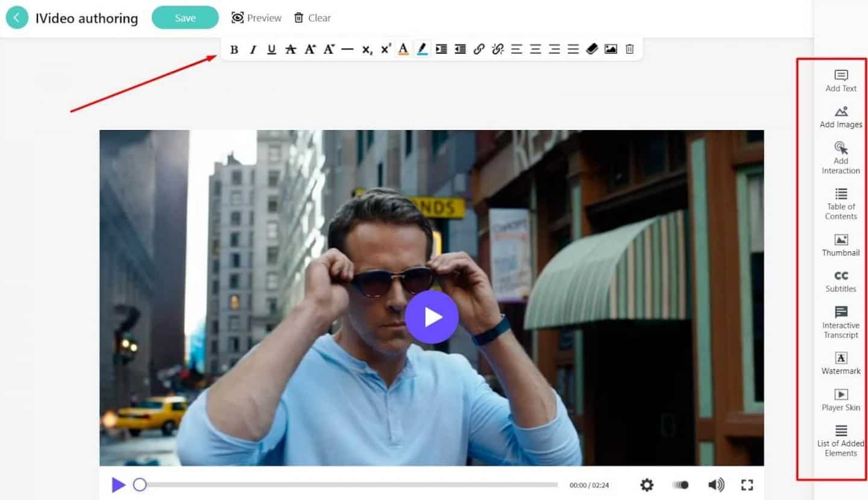Insert image from the formatting toolbar
The image size is (868, 500).
pos(611,49)
